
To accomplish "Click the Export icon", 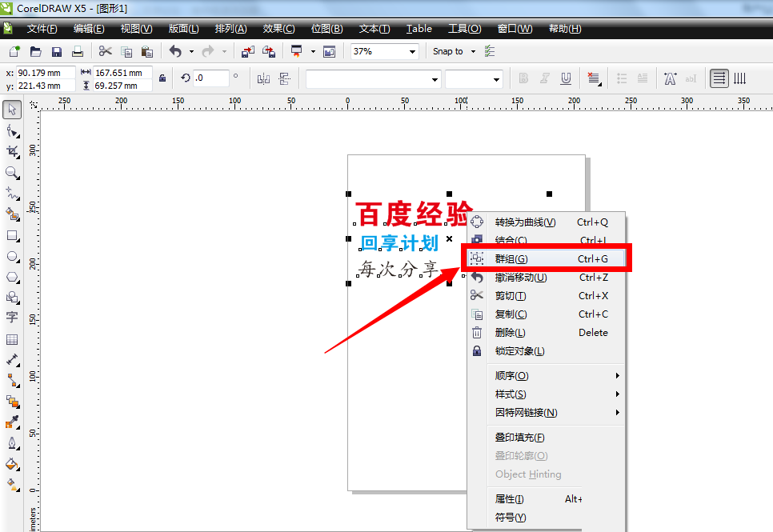I will pyautogui.click(x=269, y=51).
